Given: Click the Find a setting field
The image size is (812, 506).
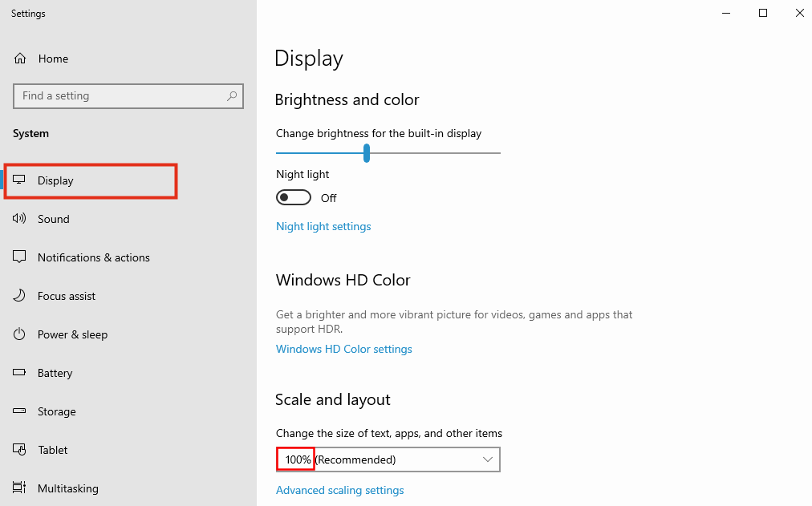Looking at the screenshot, I should [x=120, y=96].
